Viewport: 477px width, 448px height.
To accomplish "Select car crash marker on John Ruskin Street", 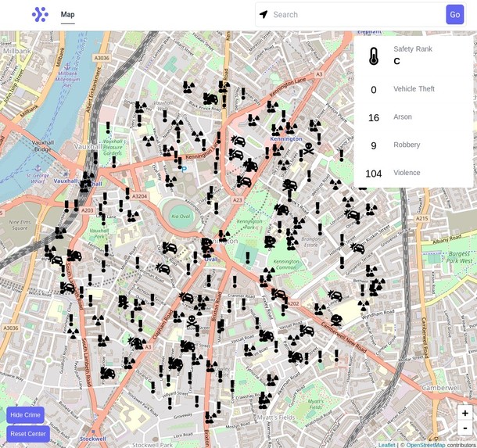I will (358, 248).
